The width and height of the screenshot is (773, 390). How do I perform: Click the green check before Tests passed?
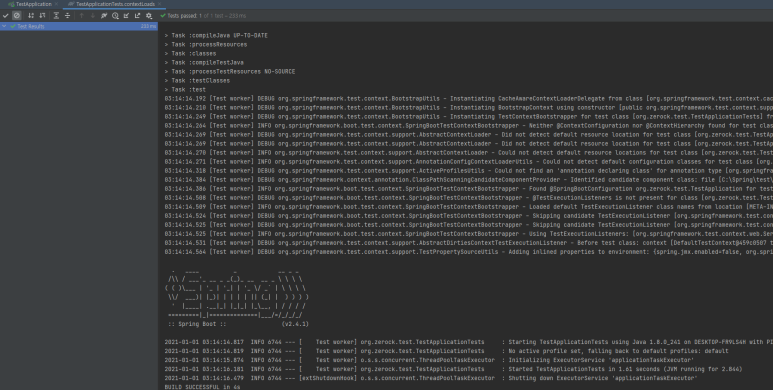163,16
